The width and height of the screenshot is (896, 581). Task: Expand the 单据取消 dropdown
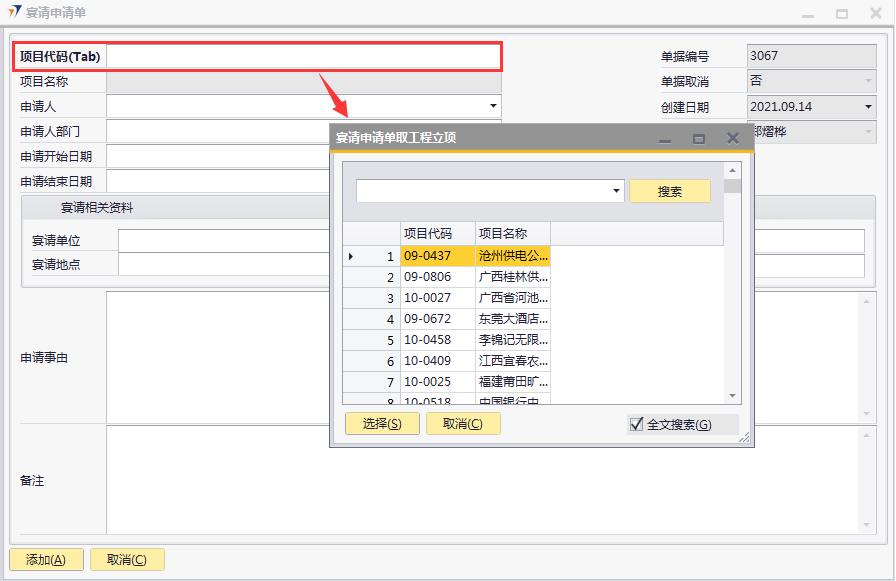coord(867,81)
